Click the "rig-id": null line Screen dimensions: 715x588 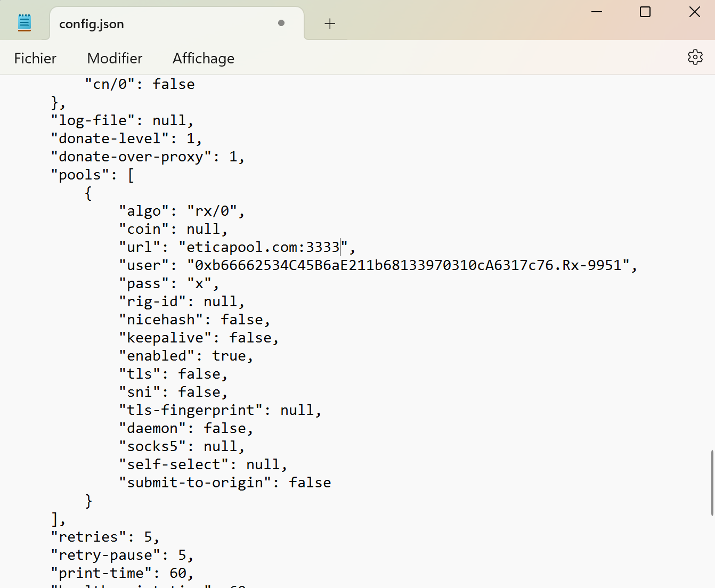point(182,302)
